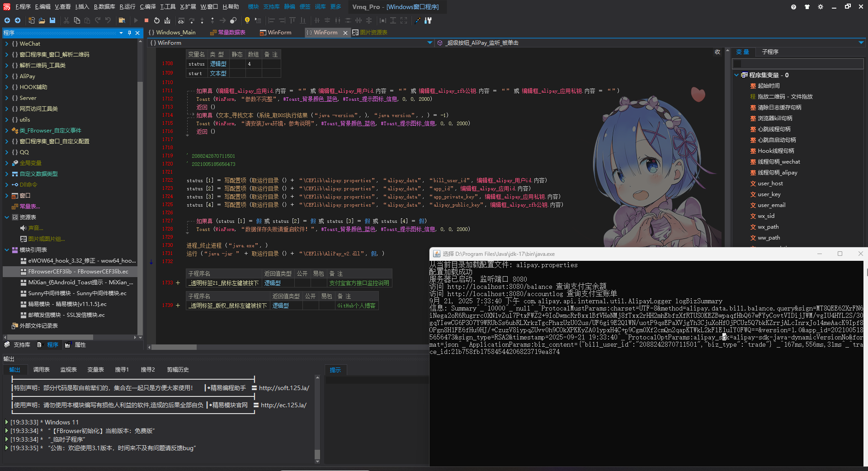Screen dimensions: 868x471
Task: Click the compile build icon
Action: pos(167,20)
